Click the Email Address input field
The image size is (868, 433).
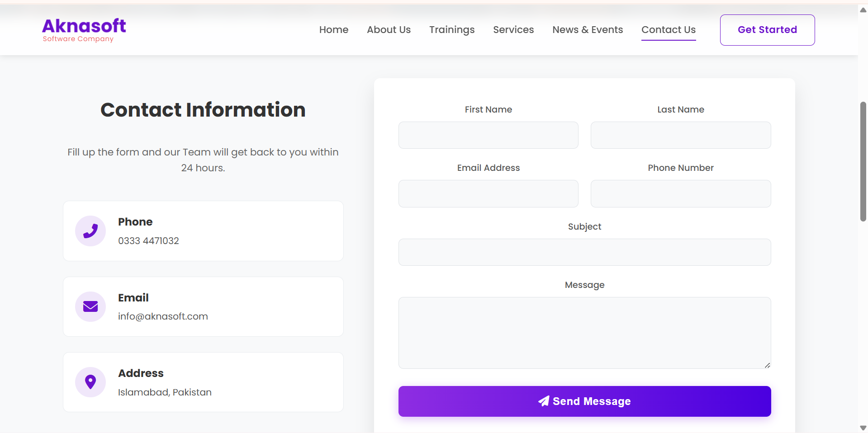(488, 193)
